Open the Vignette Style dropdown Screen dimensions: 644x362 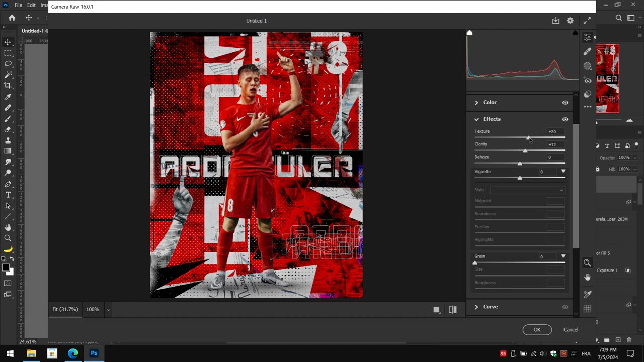pos(527,190)
